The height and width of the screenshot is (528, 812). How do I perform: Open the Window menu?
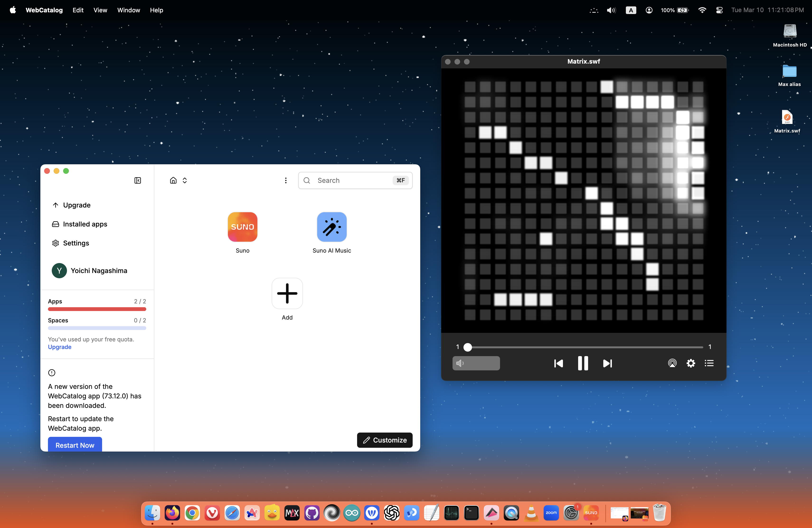(128, 10)
